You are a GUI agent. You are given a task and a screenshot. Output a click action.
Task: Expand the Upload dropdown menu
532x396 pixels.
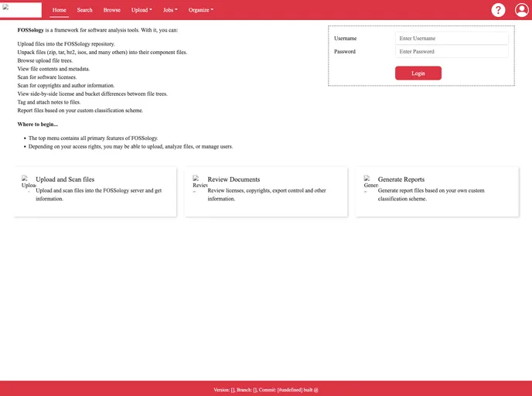click(x=142, y=10)
